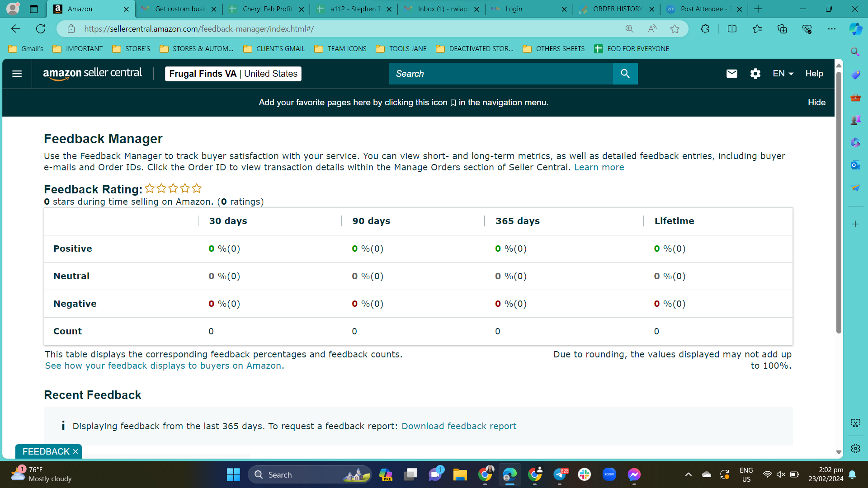Expand the EN language dropdown
This screenshot has width=868, height=488.
click(x=783, y=74)
